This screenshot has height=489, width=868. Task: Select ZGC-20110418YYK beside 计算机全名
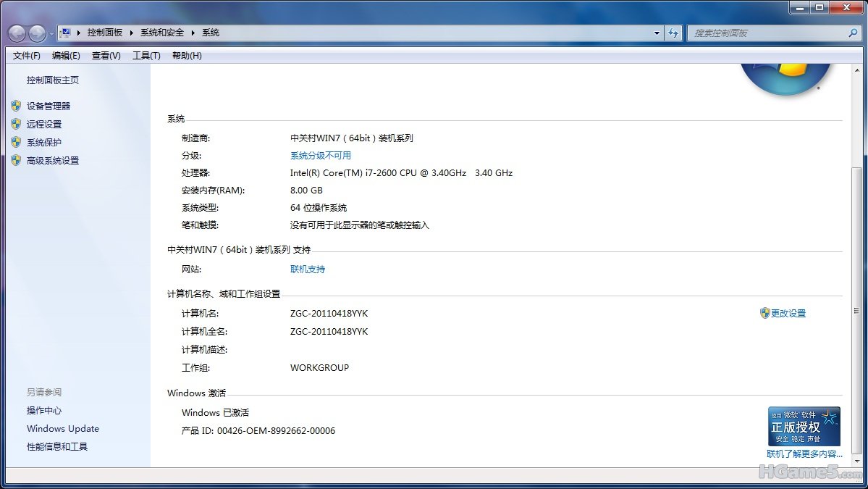point(329,332)
